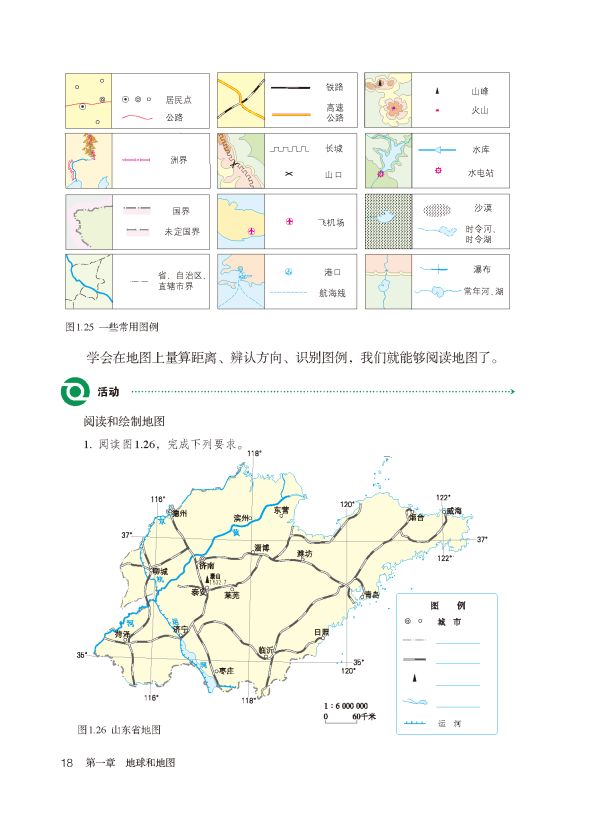This screenshot has height=839, width=600.
Task: Click the pink 火山 symbol
Action: pos(438,110)
